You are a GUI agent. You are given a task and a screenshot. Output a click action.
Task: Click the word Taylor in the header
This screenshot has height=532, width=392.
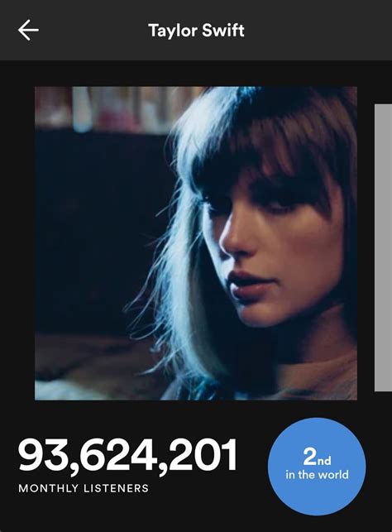[x=173, y=31]
